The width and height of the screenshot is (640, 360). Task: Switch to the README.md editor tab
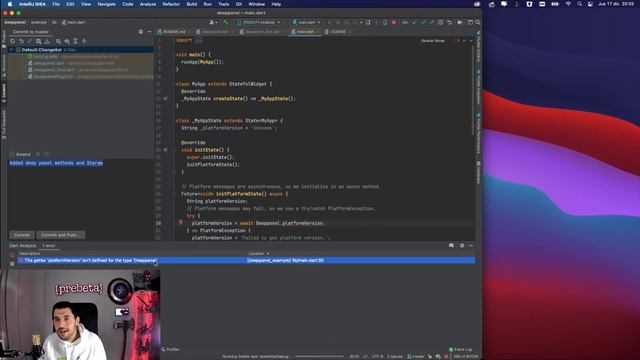point(174,31)
